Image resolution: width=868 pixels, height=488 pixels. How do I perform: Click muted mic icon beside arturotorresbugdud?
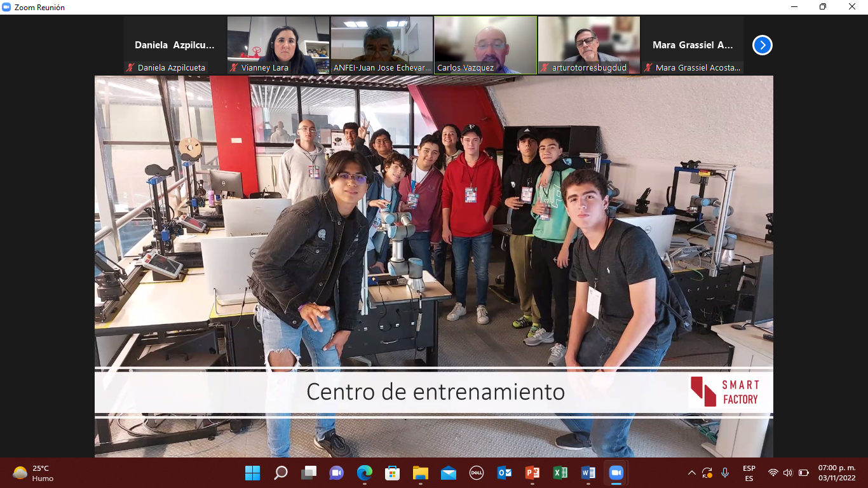tap(545, 67)
